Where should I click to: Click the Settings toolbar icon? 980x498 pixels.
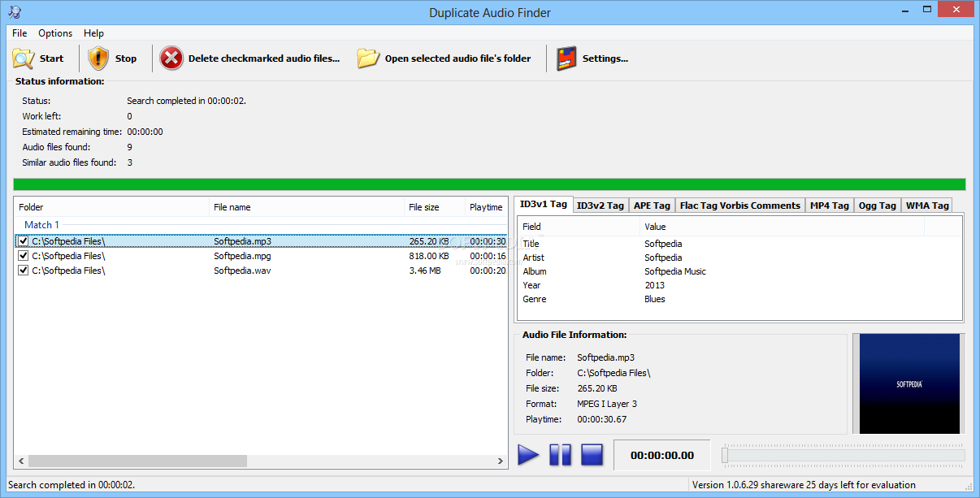click(566, 58)
